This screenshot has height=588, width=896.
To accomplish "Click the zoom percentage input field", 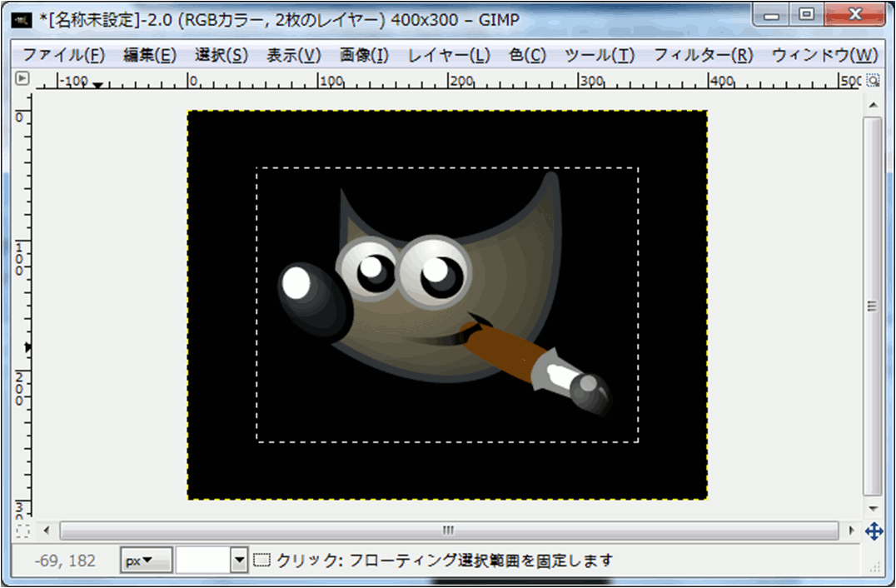I will point(202,561).
